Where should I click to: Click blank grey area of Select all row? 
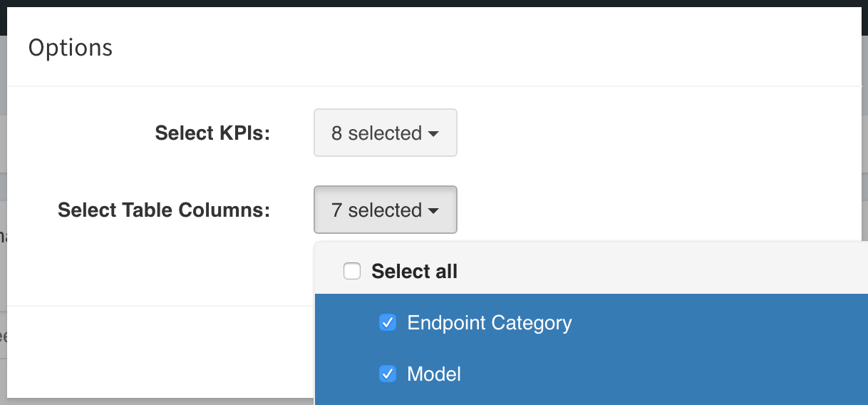[663, 271]
